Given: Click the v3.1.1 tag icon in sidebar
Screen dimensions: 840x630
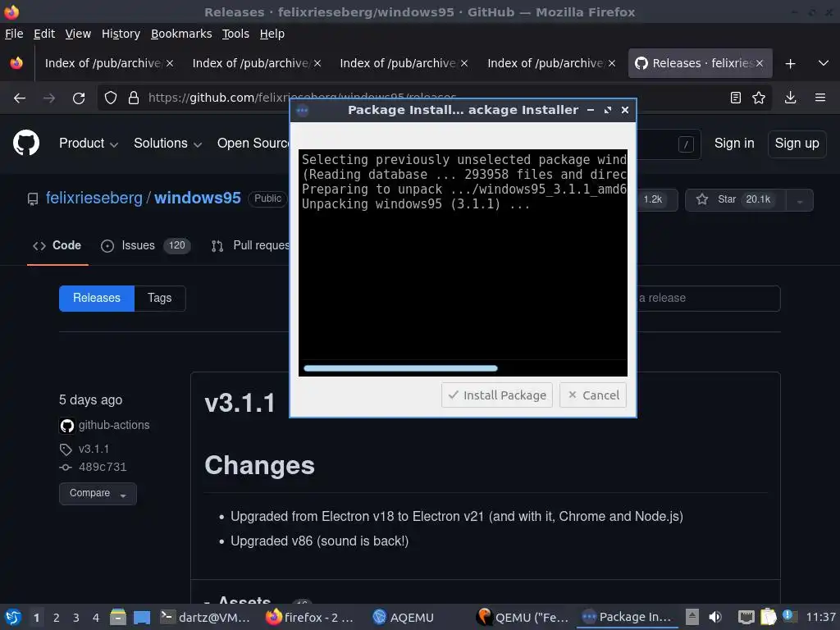Looking at the screenshot, I should tap(66, 449).
